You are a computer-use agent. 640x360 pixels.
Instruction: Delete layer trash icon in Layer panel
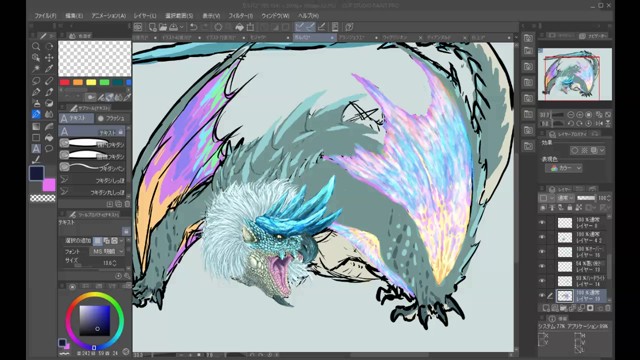[x=608, y=308]
